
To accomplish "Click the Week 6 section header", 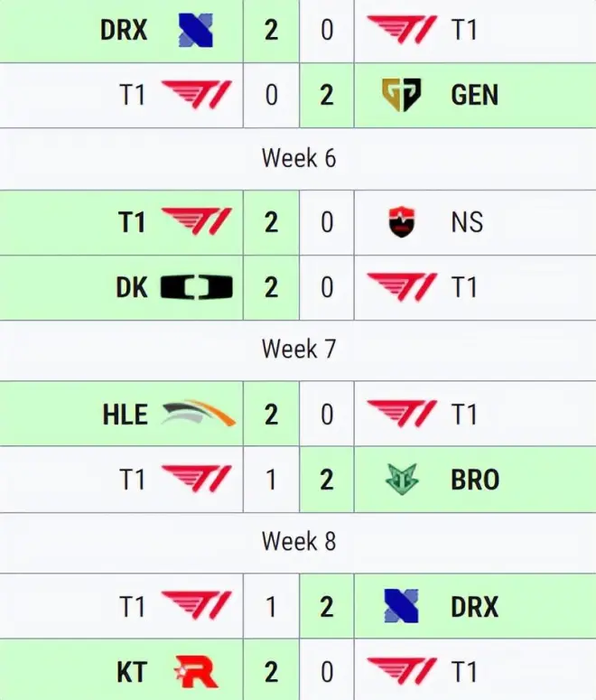I will pyautogui.click(x=298, y=158).
